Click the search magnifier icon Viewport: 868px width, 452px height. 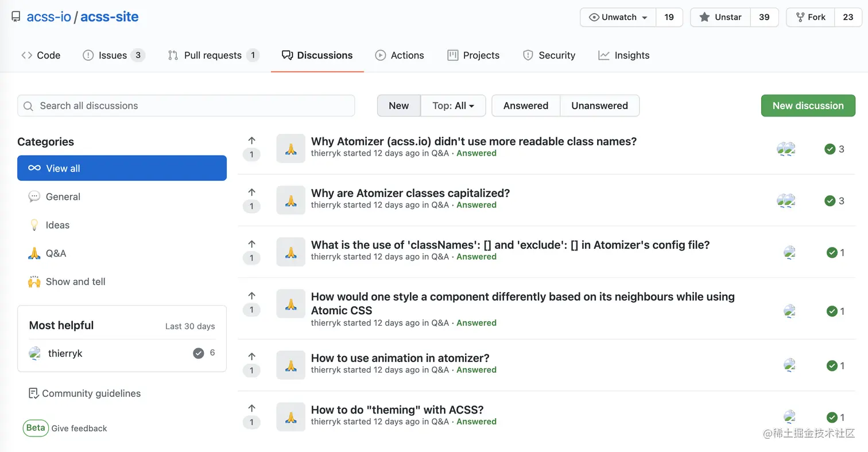click(x=28, y=106)
